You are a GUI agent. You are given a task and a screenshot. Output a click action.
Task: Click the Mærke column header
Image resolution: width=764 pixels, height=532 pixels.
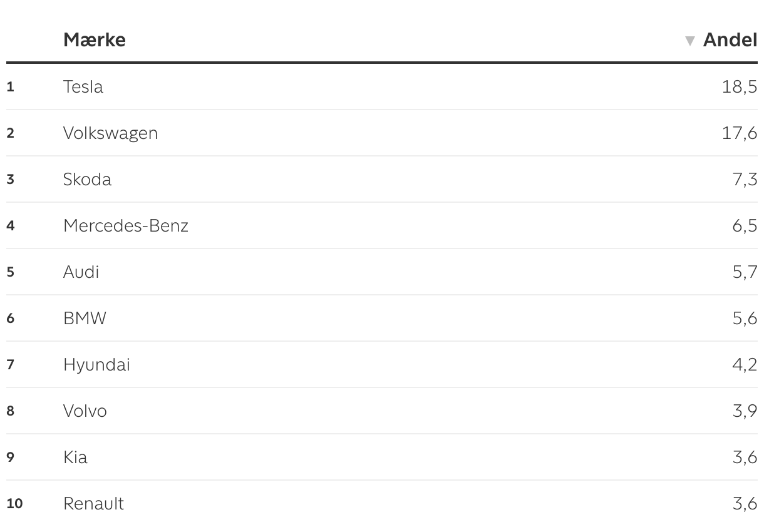(x=94, y=40)
